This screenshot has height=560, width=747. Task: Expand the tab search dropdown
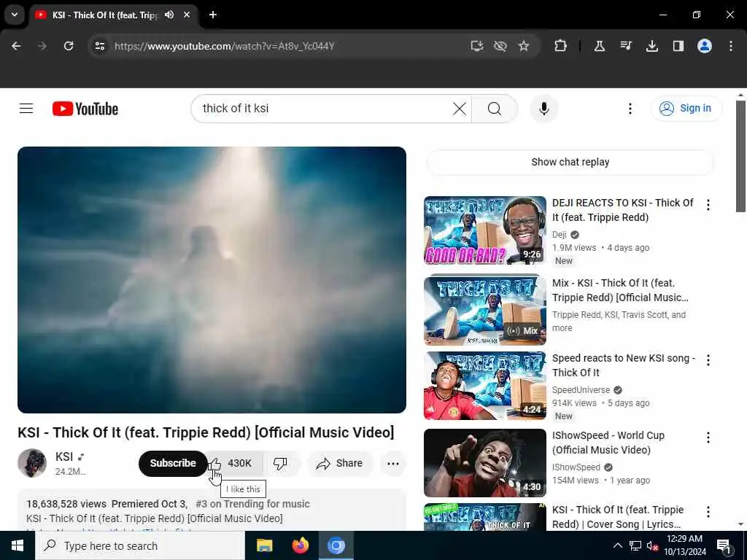[x=15, y=15]
